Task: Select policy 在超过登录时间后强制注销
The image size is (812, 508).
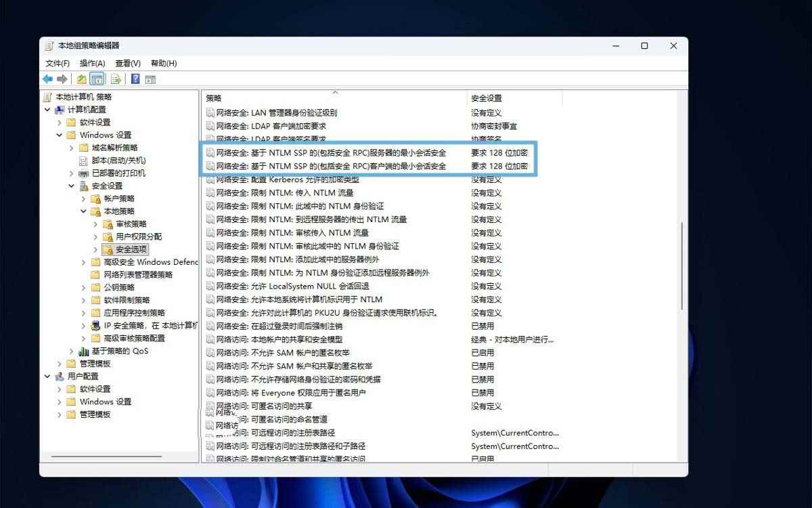Action: [279, 326]
